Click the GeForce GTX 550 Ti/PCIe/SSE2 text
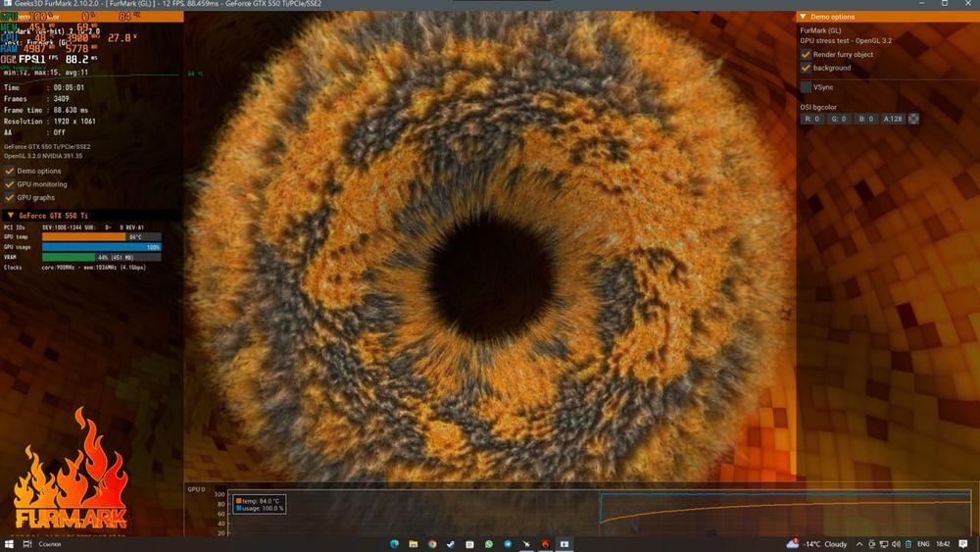Screen dimensions: 980x552 47,147
